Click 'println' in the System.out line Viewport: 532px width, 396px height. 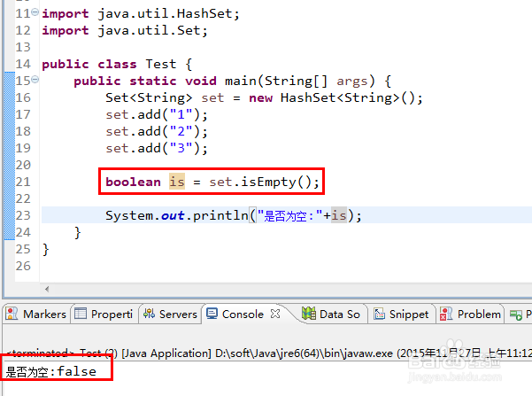coord(220,215)
